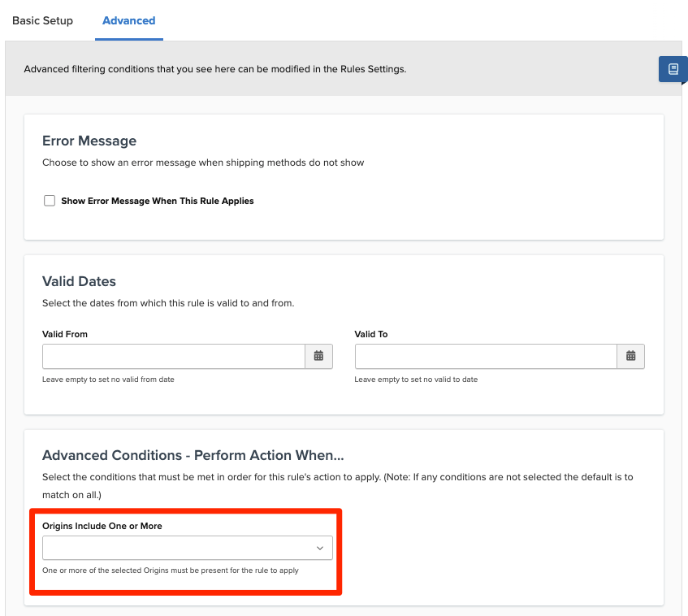The image size is (688, 616).
Task: Switch to the Basic Setup tab
Action: [x=42, y=20]
